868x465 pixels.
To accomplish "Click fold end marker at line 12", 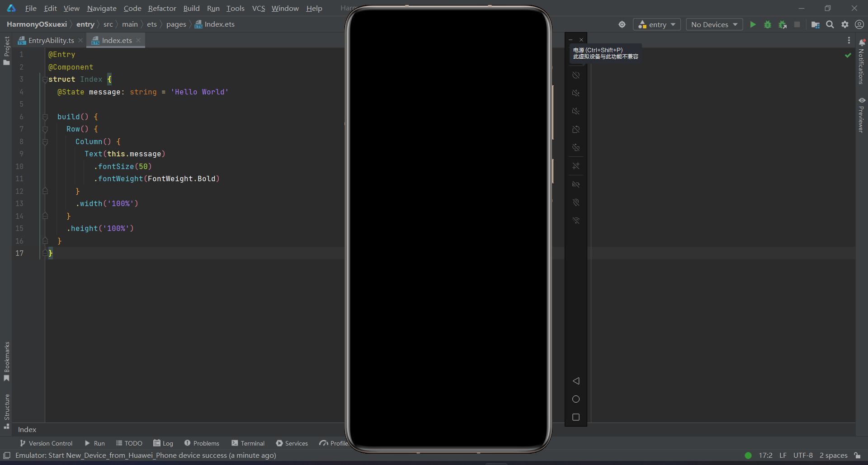I will [x=45, y=191].
